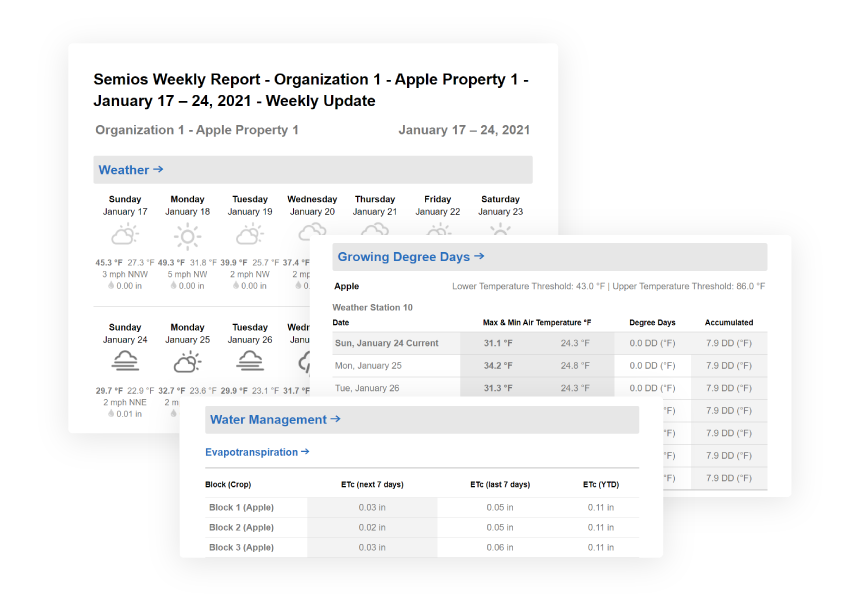Select the 'Mon, January 25' row

pyautogui.click(x=550, y=366)
